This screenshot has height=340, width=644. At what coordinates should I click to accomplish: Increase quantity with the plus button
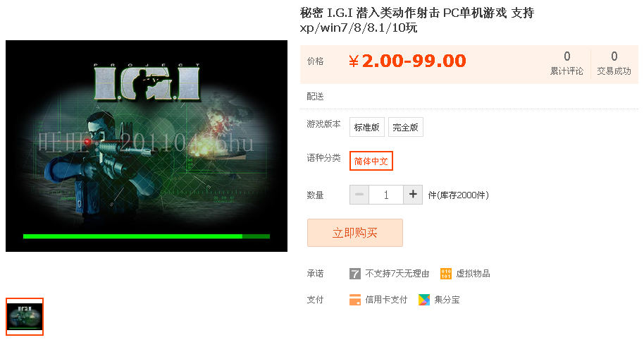pyautogui.click(x=413, y=195)
